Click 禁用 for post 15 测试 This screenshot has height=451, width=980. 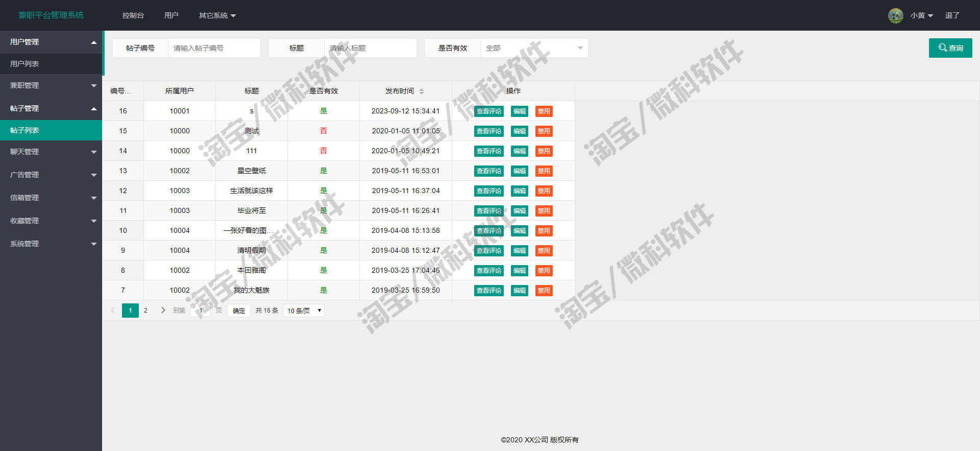[544, 131]
